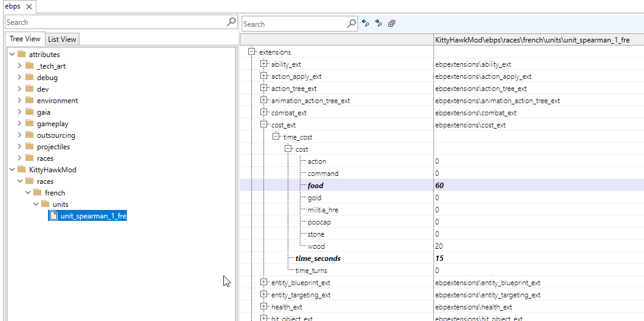Switch to the List View tab
644x321 pixels.
62,39
